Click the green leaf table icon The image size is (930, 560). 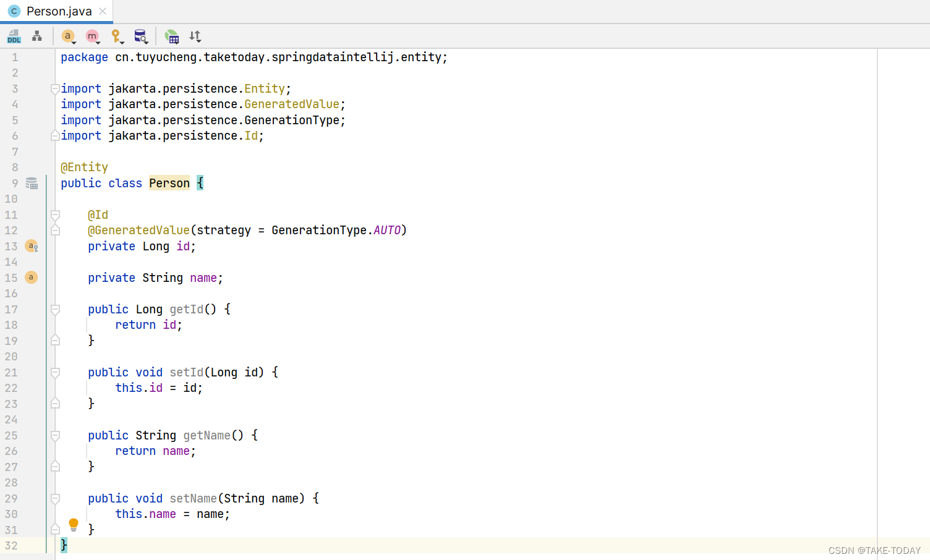point(172,36)
